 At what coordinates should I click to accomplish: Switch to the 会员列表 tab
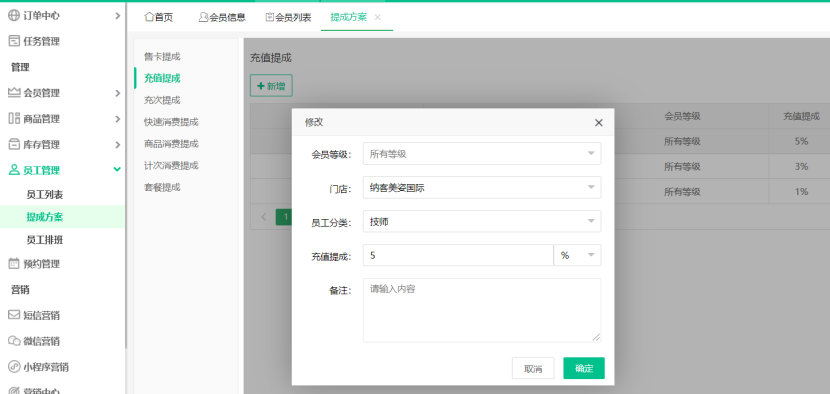click(288, 17)
